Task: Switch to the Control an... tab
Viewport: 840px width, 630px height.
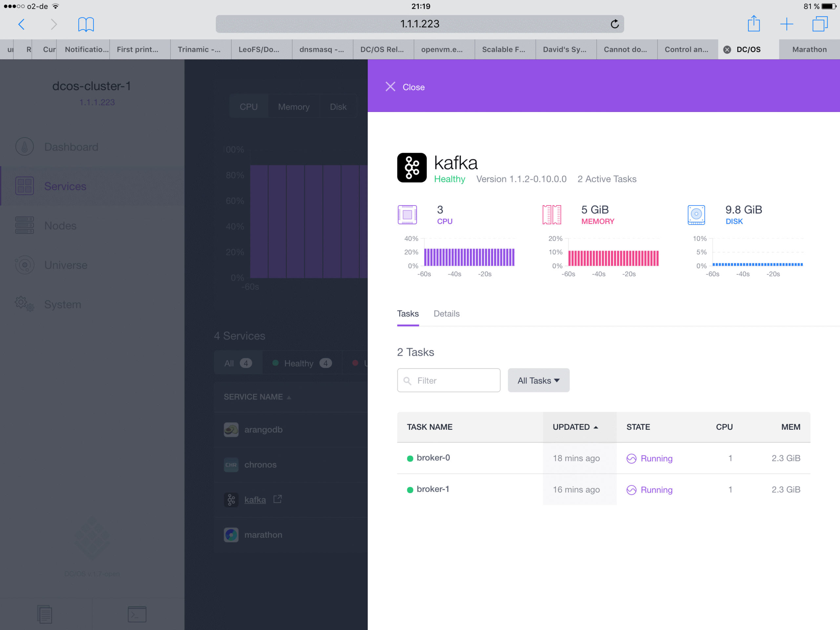Action: pos(687,49)
